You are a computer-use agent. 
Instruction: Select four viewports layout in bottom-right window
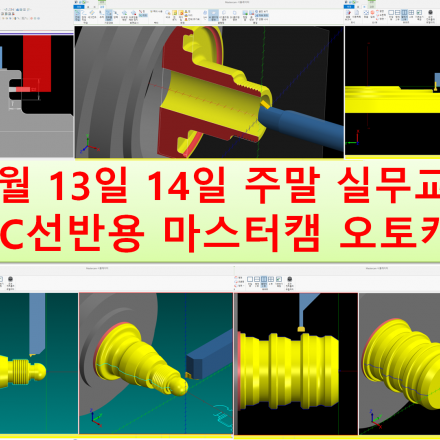point(271,279)
